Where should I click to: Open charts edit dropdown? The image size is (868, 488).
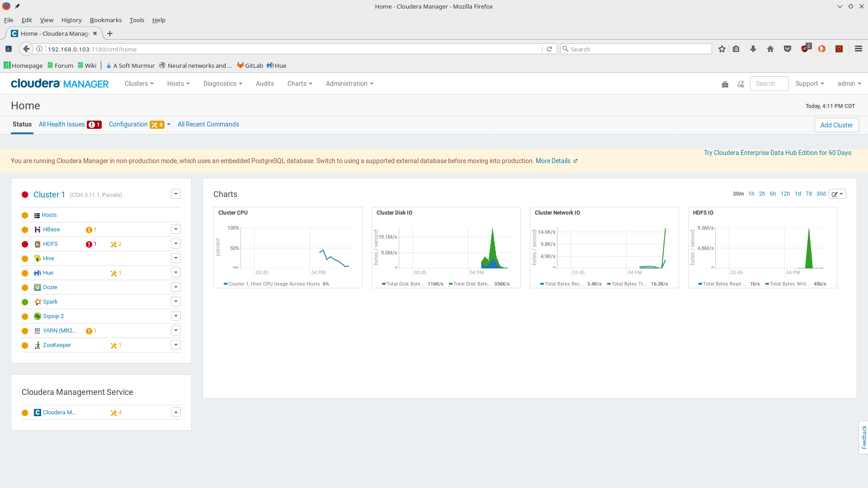click(837, 194)
